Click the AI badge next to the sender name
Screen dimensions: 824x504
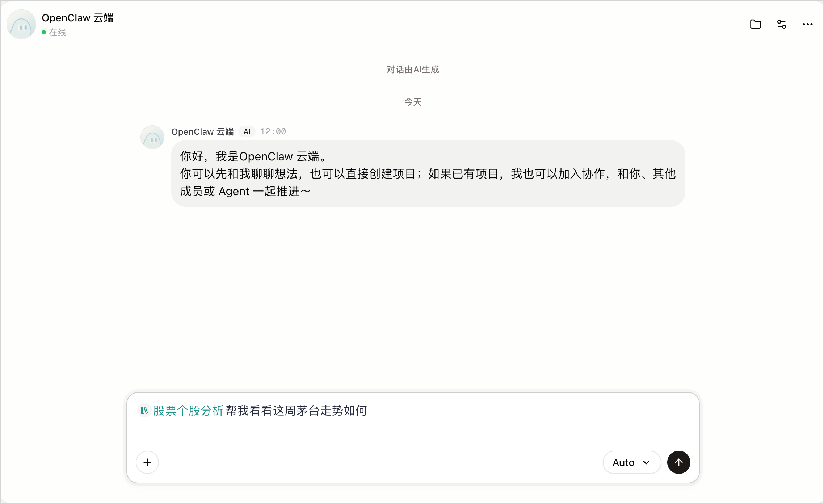[247, 131]
